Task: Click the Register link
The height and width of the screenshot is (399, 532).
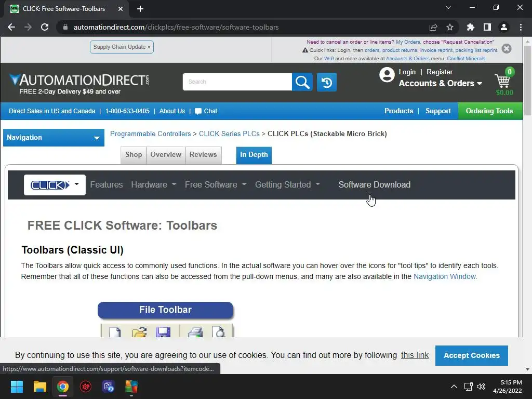Action: pos(440,72)
